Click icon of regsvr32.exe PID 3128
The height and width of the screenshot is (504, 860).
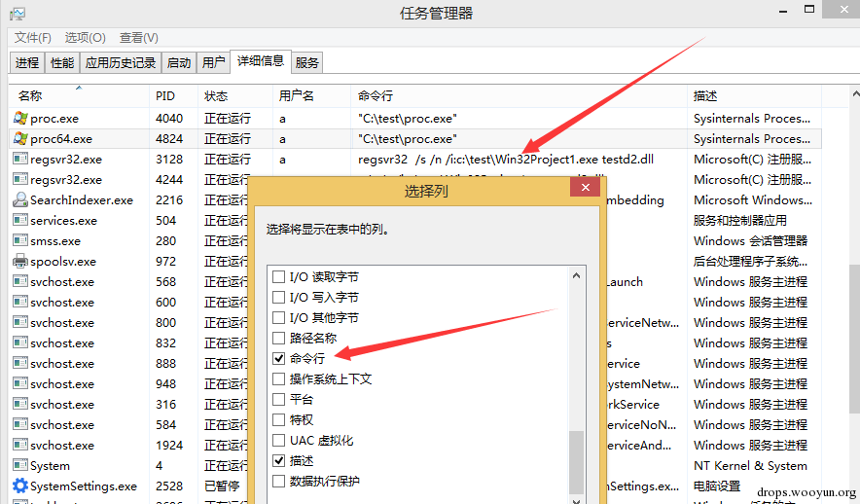pyautogui.click(x=20, y=159)
